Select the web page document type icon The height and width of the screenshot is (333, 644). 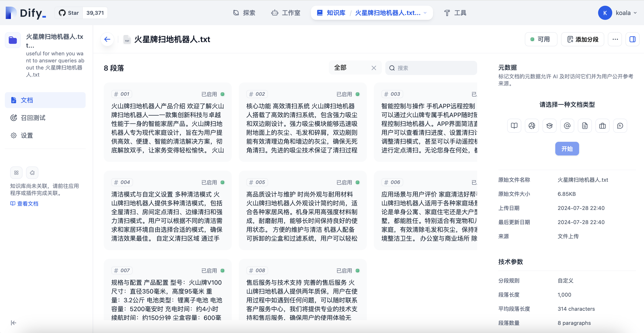532,126
